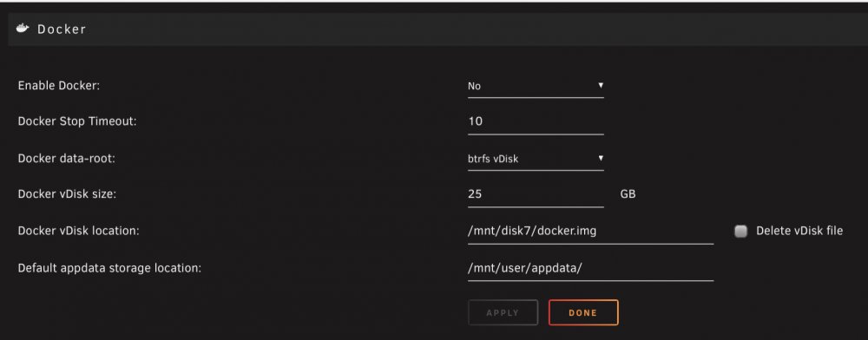Click the GB unit text
Screen dimensions: 868x340
pyautogui.click(x=628, y=194)
